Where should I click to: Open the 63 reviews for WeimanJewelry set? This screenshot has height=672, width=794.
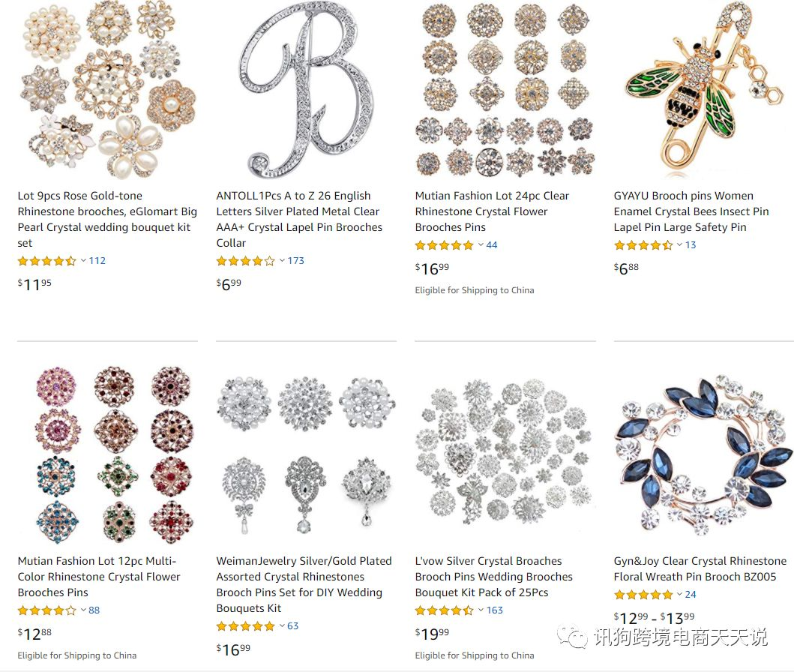tap(292, 626)
